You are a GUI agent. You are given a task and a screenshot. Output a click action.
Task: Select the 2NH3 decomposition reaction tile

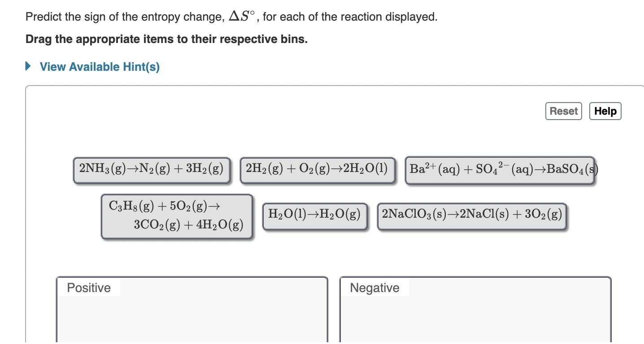(x=151, y=169)
